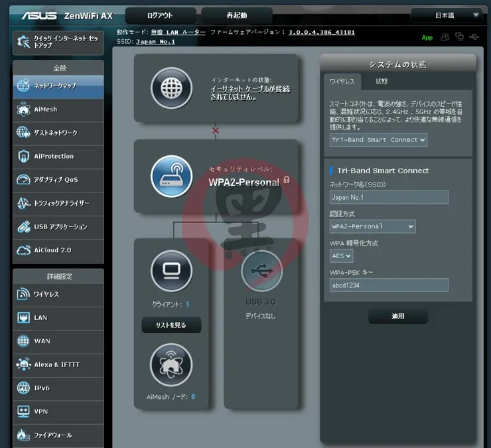Image resolution: width=491 pixels, height=448 pixels.
Task: Switch to the ワイヤレス tab in system status
Action: (342, 82)
